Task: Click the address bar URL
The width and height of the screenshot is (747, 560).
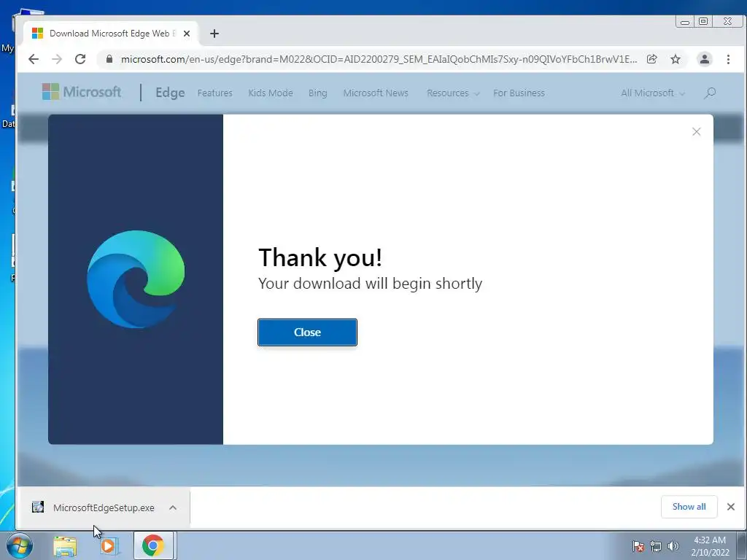Action: pyautogui.click(x=379, y=59)
